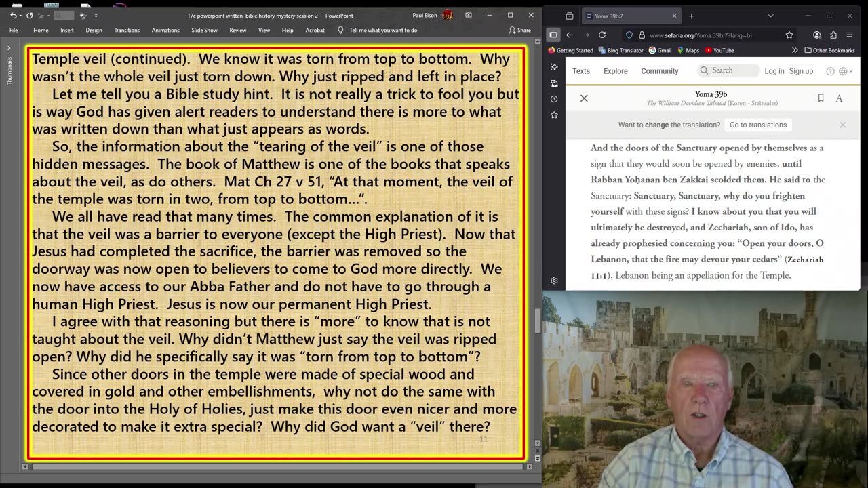
Task: Open the YouTube bookmark
Action: (x=719, y=50)
